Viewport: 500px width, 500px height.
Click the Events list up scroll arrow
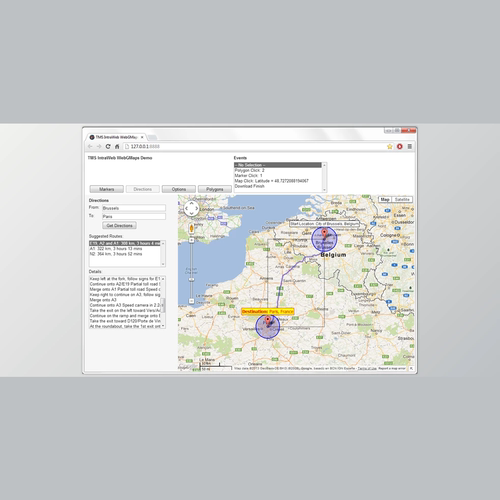point(324,165)
